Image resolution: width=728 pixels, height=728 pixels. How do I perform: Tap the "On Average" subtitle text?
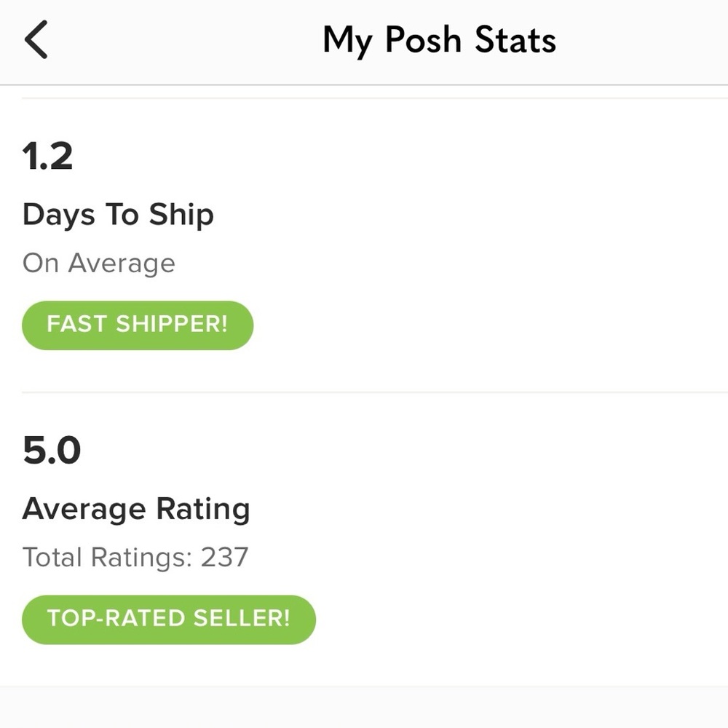99,263
